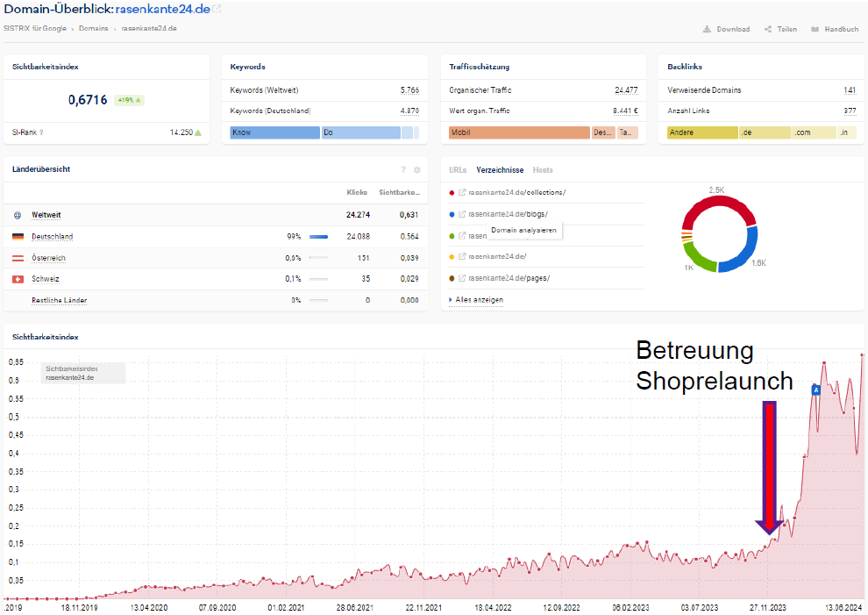Click help question mark in Länderübersicht

coord(403,170)
